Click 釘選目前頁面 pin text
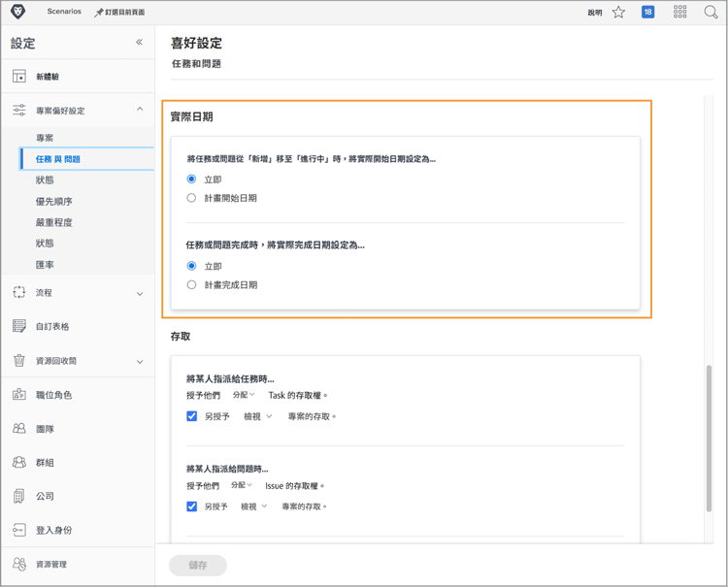The image size is (728, 587). [x=124, y=13]
